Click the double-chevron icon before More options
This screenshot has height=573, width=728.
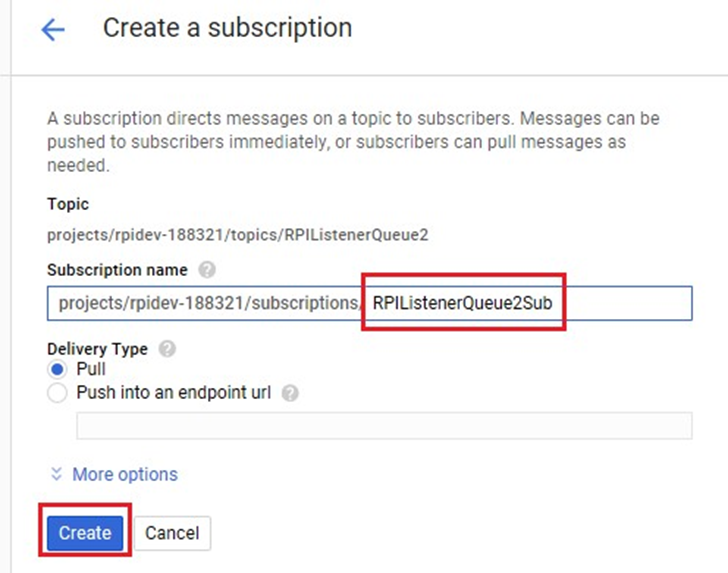56,474
